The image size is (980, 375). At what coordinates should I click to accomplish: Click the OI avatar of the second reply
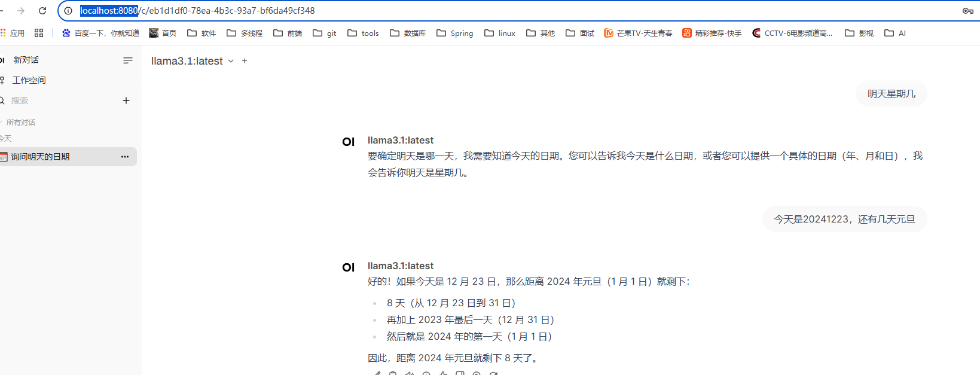349,267
